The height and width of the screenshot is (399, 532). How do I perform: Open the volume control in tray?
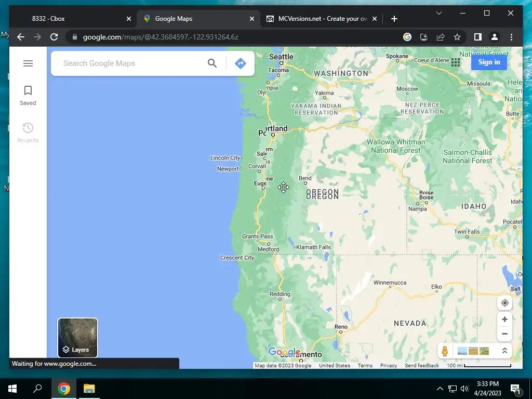click(x=464, y=389)
